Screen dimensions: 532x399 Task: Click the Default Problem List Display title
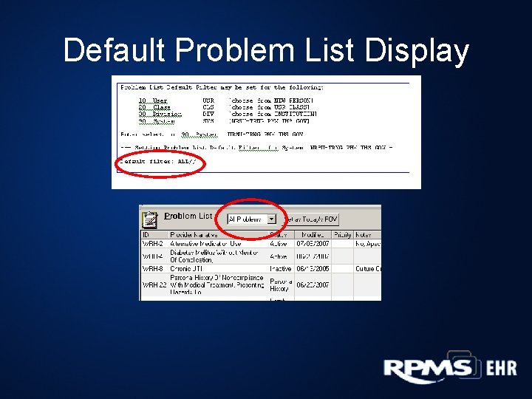pyautogui.click(x=266, y=50)
